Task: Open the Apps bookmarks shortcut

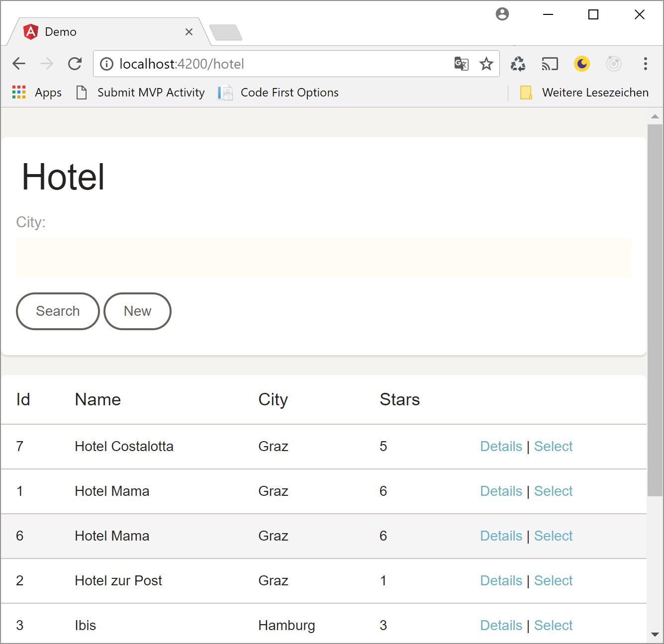Action: pos(37,92)
